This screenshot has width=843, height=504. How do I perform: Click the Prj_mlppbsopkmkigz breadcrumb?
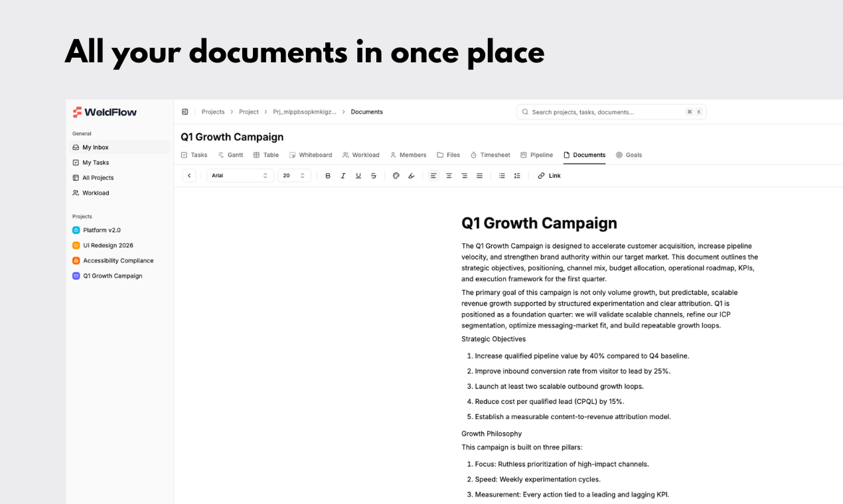coord(305,112)
